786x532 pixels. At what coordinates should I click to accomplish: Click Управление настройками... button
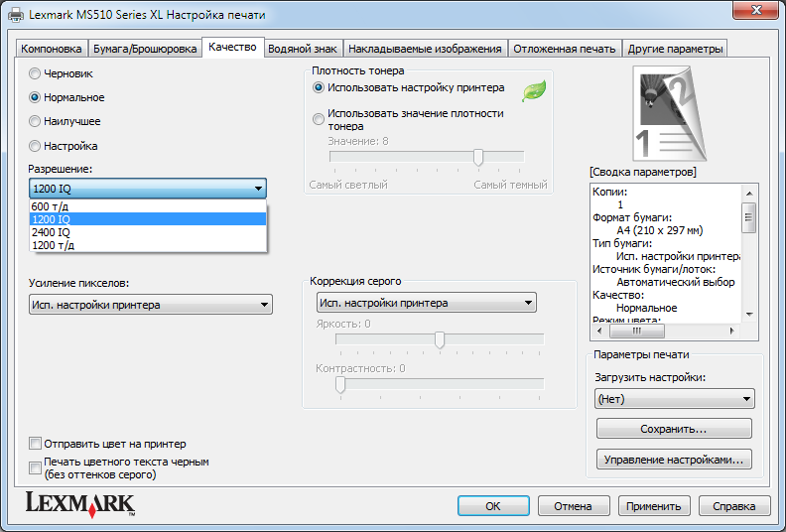(674, 460)
